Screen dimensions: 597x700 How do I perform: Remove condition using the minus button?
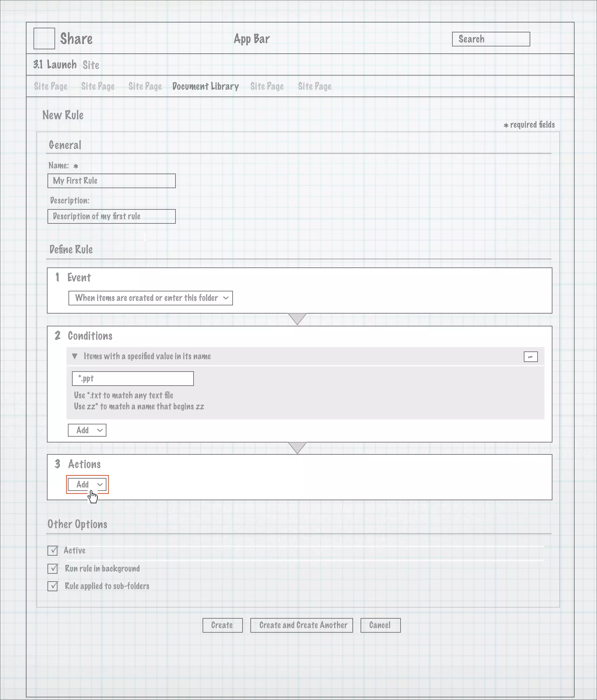[x=531, y=357]
